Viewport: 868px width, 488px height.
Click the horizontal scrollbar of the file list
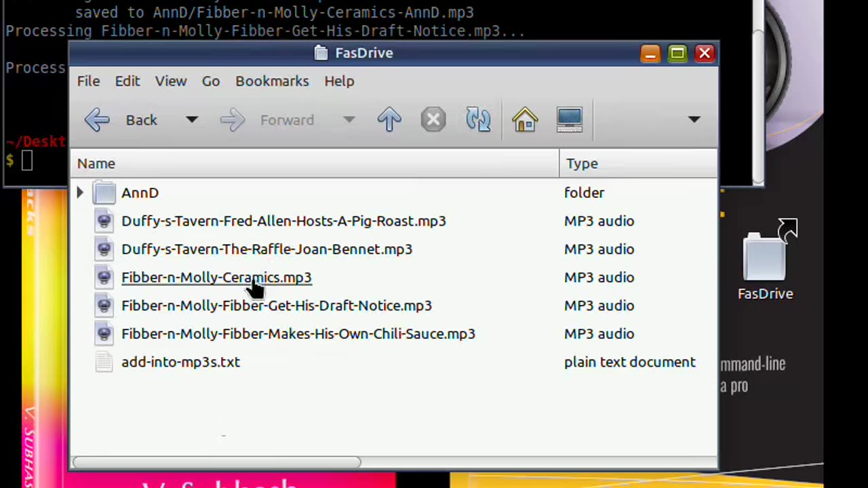click(x=217, y=462)
